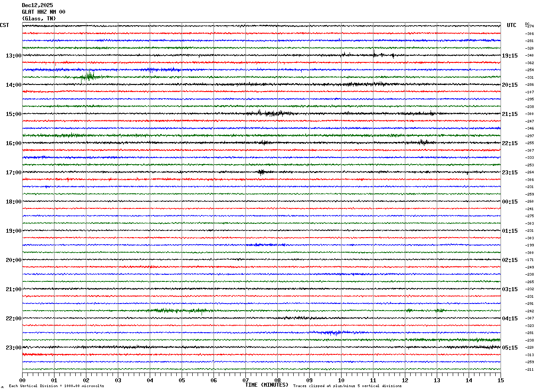Click minute 10 on the time axis
536x392 pixels.
pyautogui.click(x=341, y=380)
